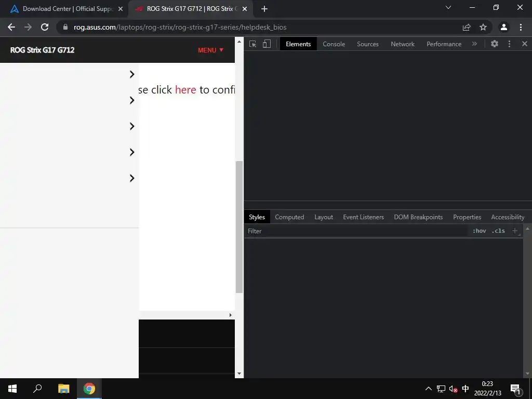Screen dimensions: 532x399
Task: Open the taskbar clock and date
Action: click(x=487, y=389)
